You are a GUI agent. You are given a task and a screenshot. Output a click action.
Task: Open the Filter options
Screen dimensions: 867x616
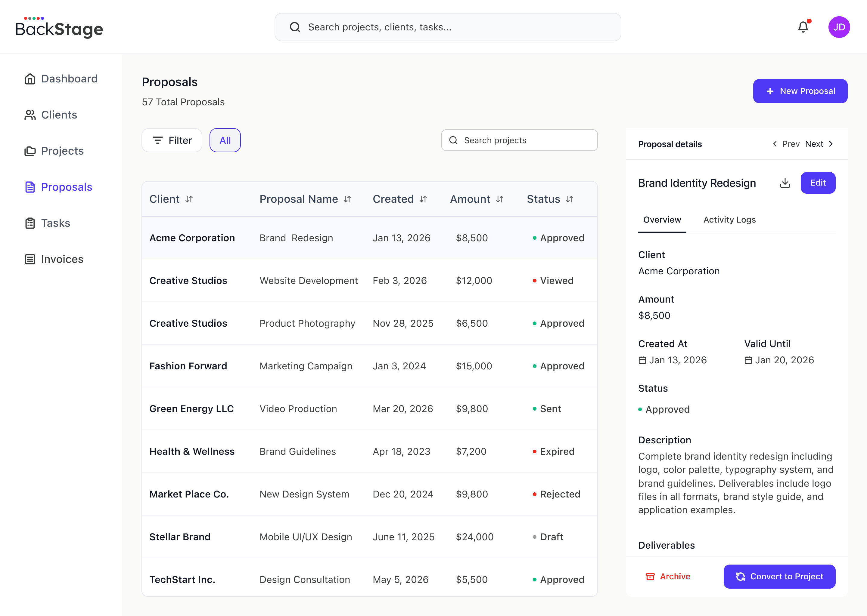tap(172, 140)
